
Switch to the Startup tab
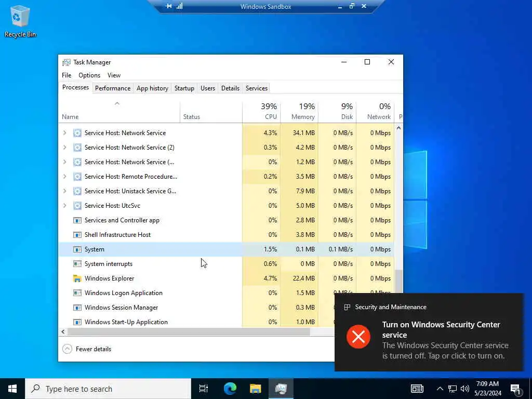pyautogui.click(x=184, y=88)
